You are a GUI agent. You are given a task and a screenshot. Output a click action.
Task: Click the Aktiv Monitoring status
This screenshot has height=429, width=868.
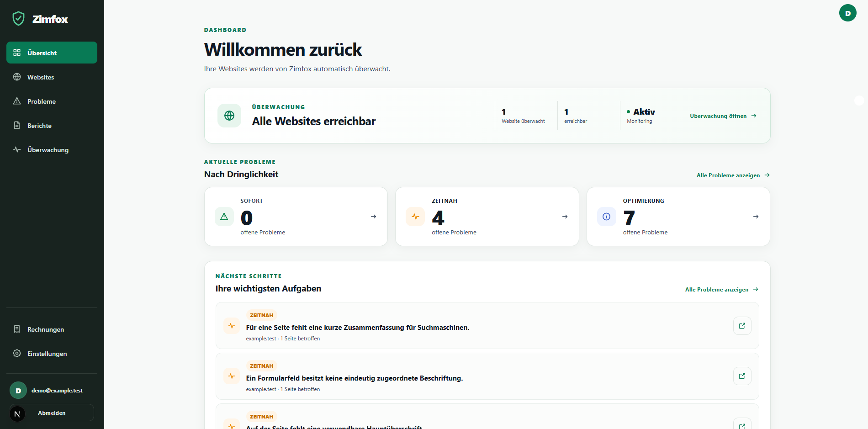click(641, 116)
